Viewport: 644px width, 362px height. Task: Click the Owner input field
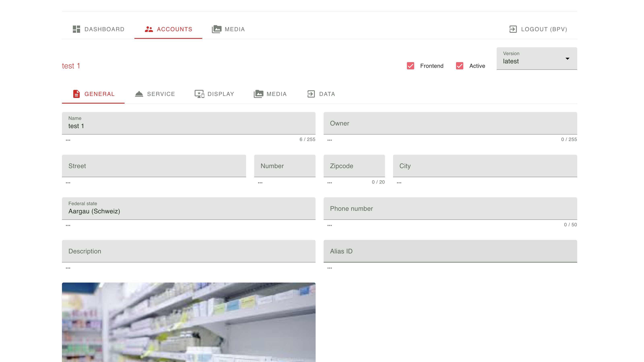tap(450, 123)
